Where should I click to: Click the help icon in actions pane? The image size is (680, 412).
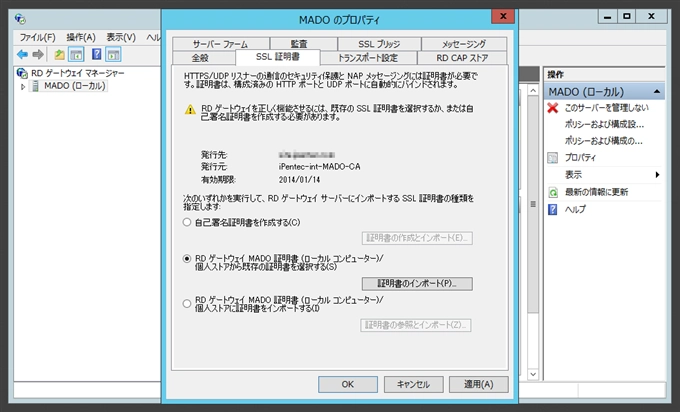pyautogui.click(x=553, y=209)
